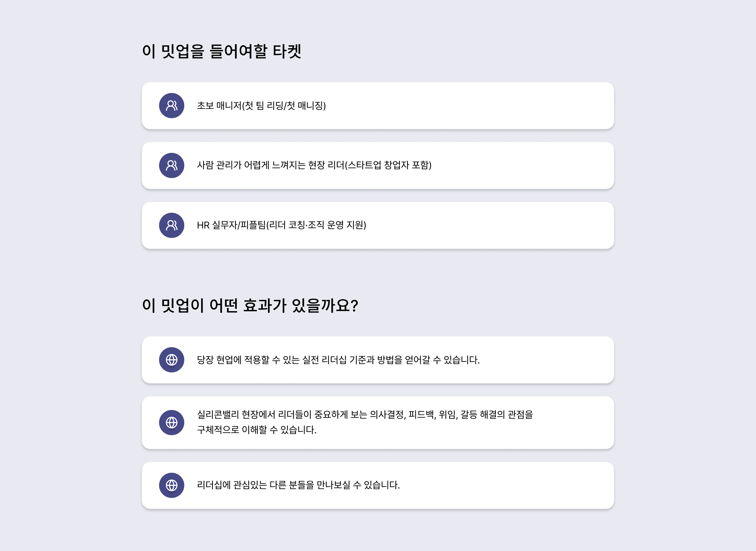This screenshot has height=551, width=756.
Task: Click the text about 현장 리더(스타트업 창업자 포함)
Action: click(x=314, y=165)
